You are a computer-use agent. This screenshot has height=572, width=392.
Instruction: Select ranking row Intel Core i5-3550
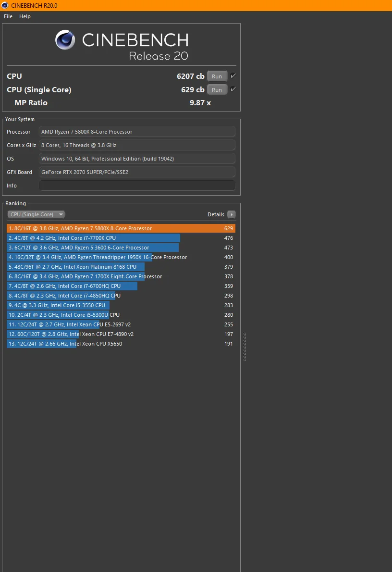coord(121,305)
